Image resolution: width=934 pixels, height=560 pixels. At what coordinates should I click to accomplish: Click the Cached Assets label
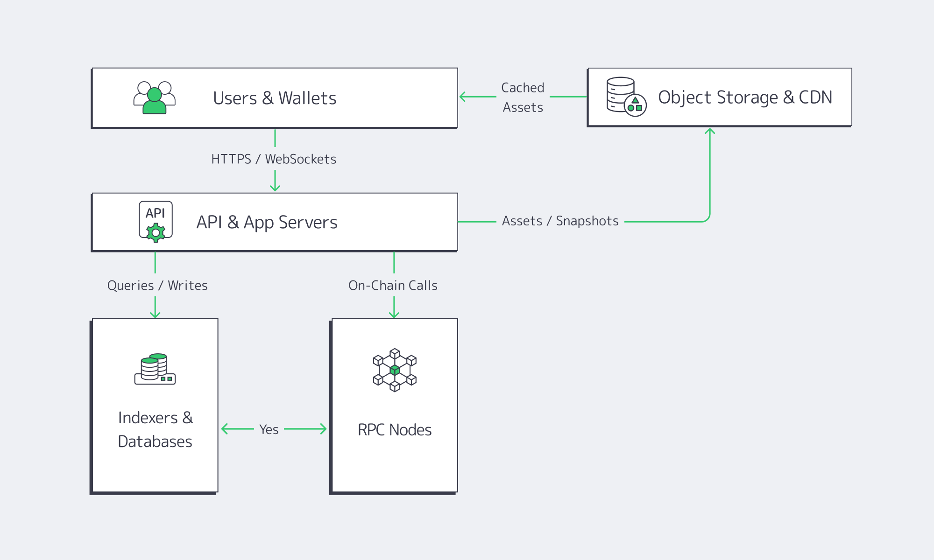523,97
